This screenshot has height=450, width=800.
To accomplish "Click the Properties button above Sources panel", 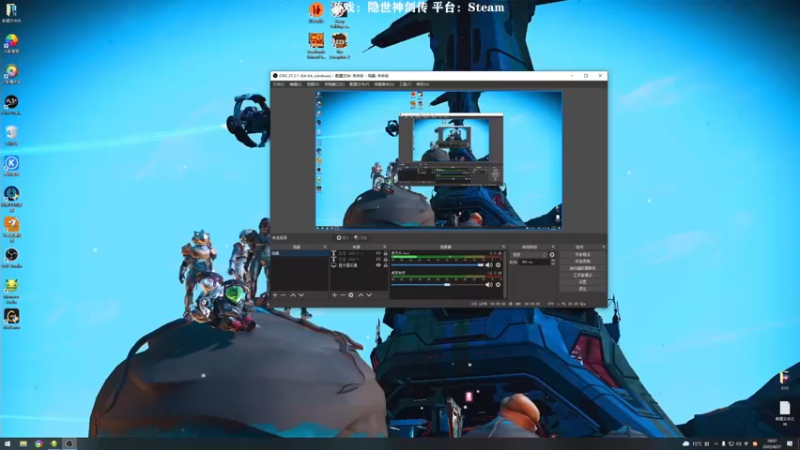I will point(342,238).
